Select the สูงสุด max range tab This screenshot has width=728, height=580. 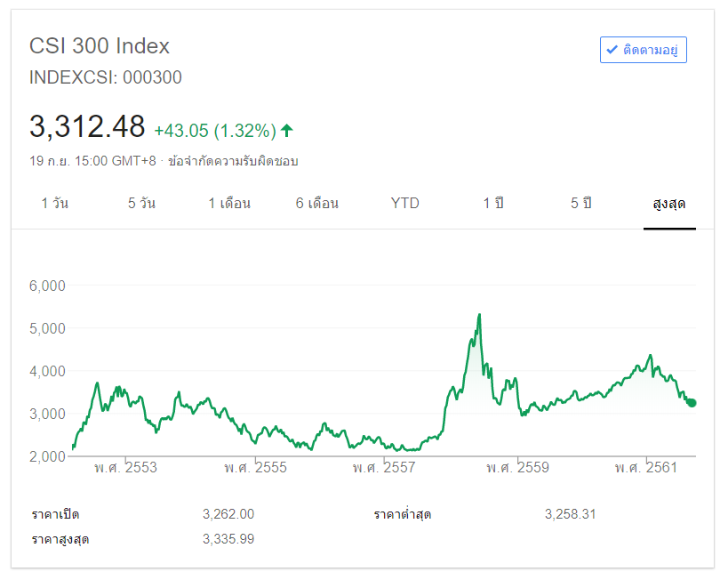click(668, 204)
